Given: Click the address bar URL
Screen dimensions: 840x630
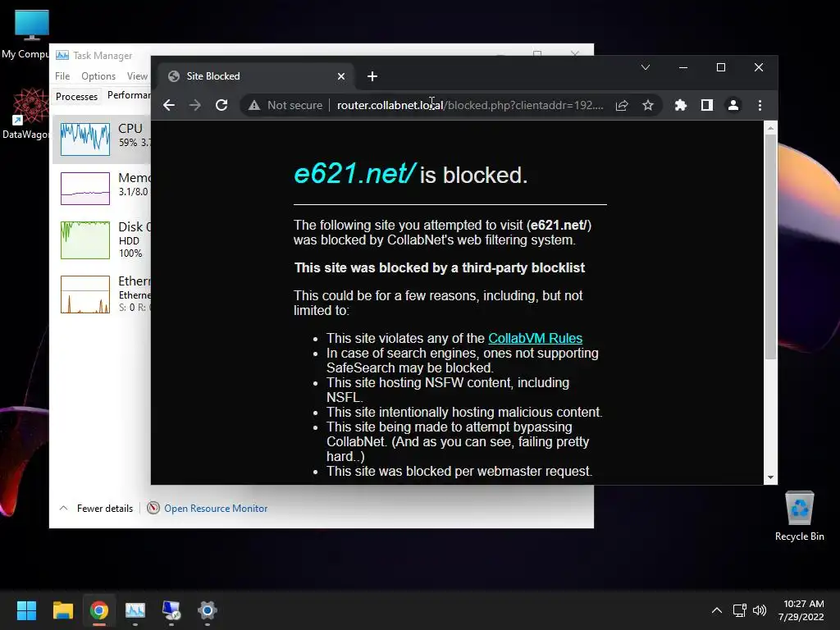Looking at the screenshot, I should [x=469, y=105].
